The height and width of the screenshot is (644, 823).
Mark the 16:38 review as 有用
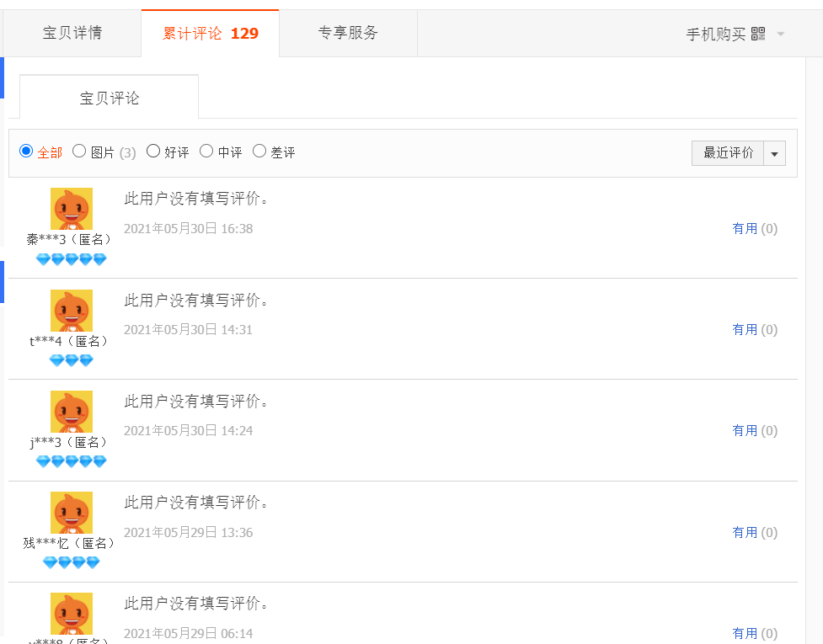click(754, 229)
